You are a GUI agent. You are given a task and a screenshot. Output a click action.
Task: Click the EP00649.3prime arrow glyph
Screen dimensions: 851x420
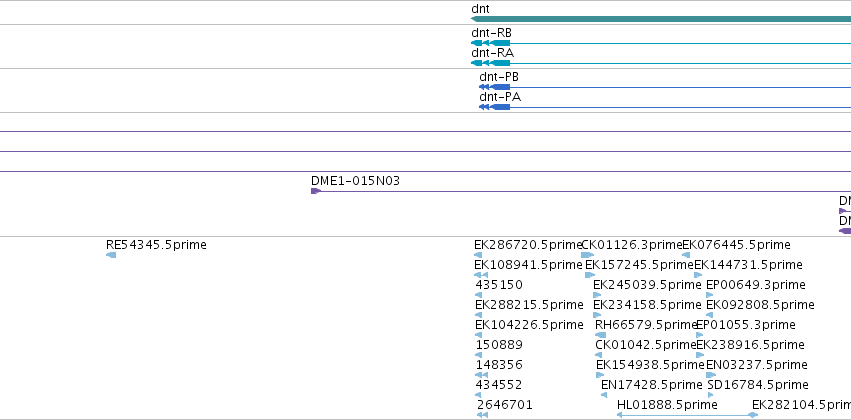point(710,295)
